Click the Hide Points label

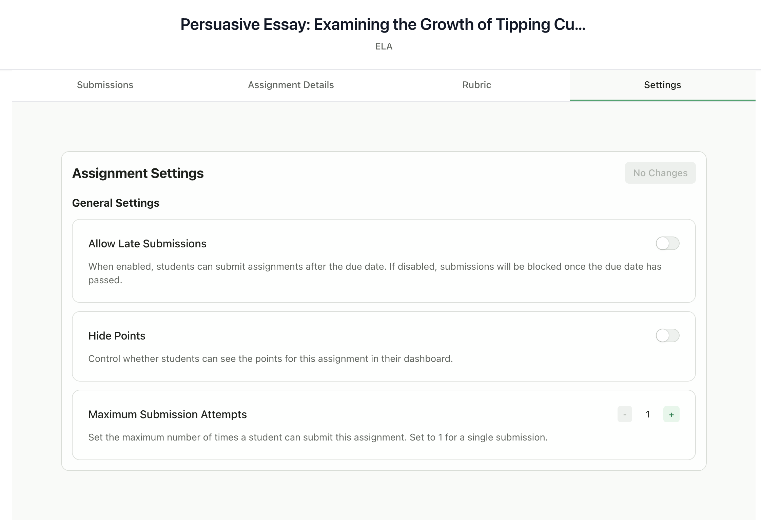pyautogui.click(x=117, y=335)
